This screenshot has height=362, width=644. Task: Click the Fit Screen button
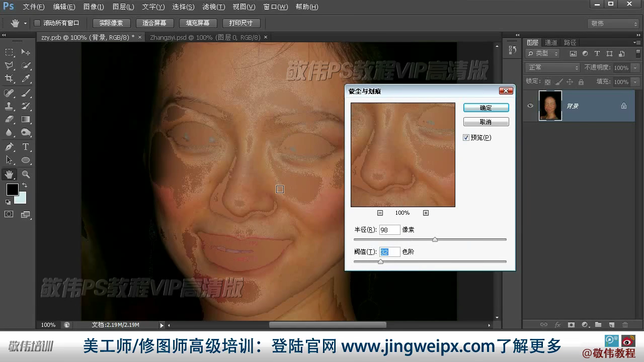click(154, 23)
